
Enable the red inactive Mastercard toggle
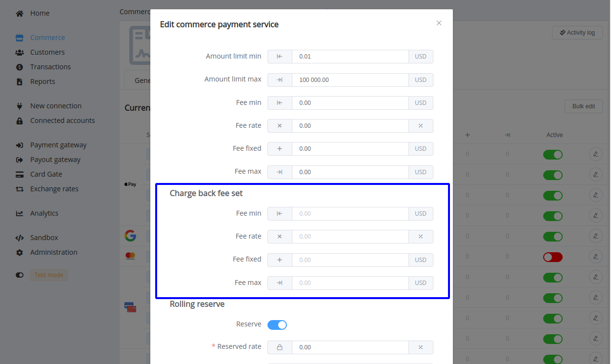pos(553,257)
